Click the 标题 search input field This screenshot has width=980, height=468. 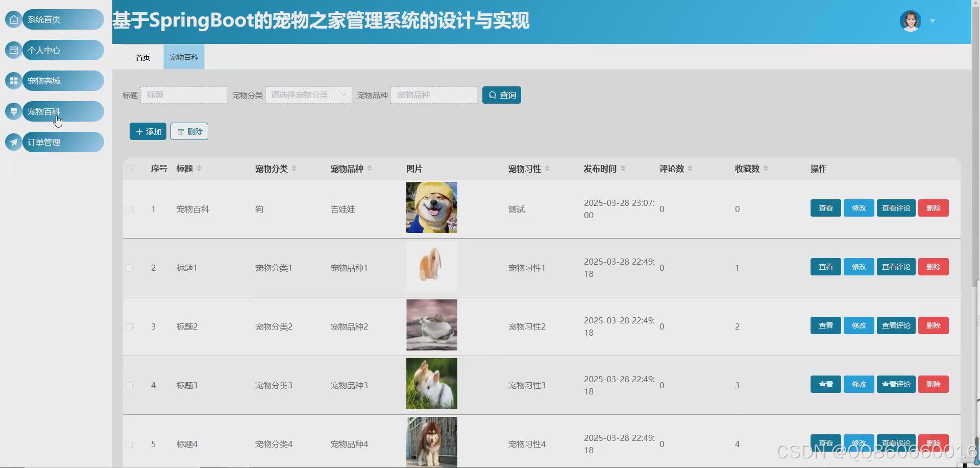click(184, 95)
